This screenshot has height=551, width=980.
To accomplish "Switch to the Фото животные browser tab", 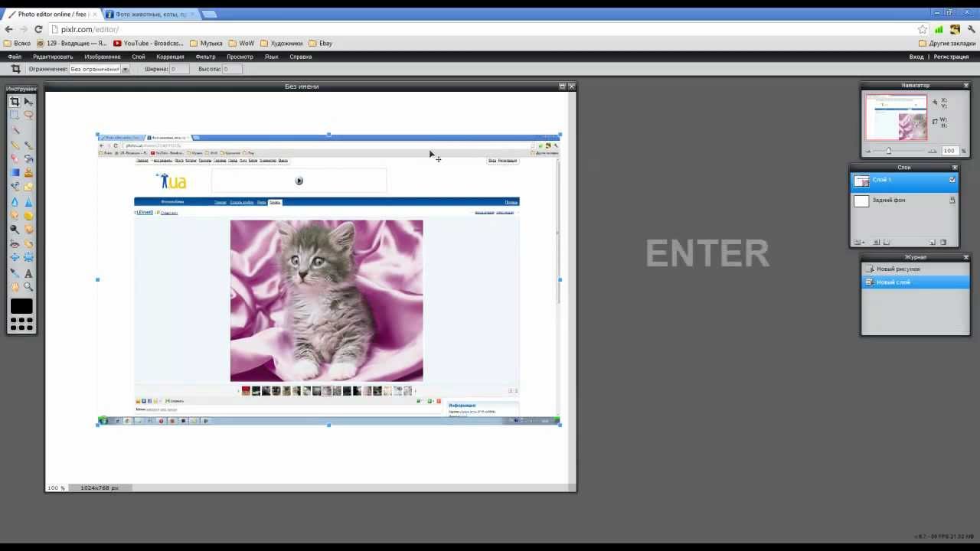I will tap(150, 14).
